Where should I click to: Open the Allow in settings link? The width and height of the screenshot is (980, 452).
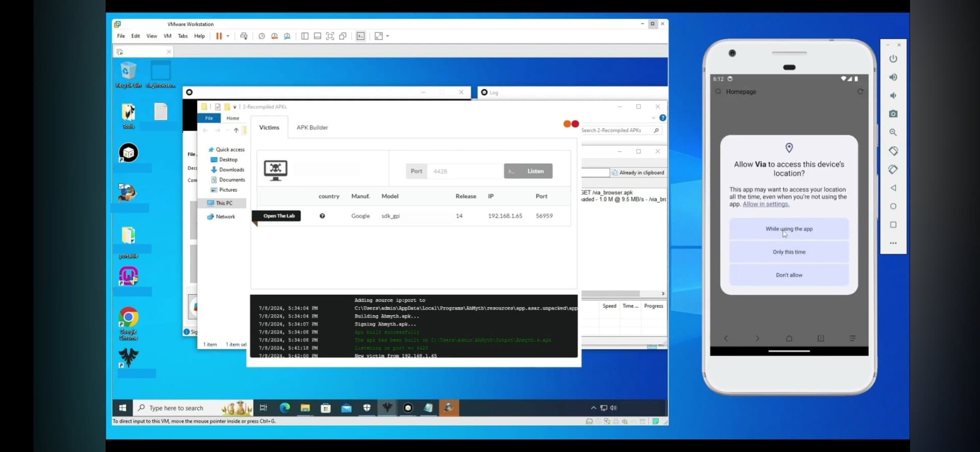(766, 204)
